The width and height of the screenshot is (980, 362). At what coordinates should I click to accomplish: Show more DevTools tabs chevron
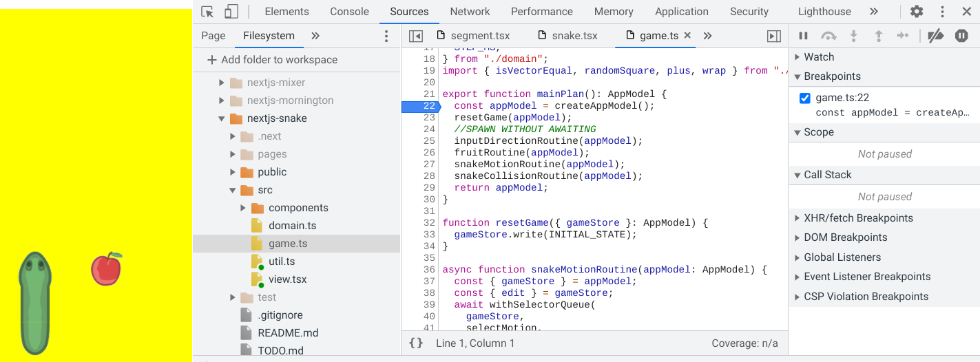pyautogui.click(x=874, y=12)
